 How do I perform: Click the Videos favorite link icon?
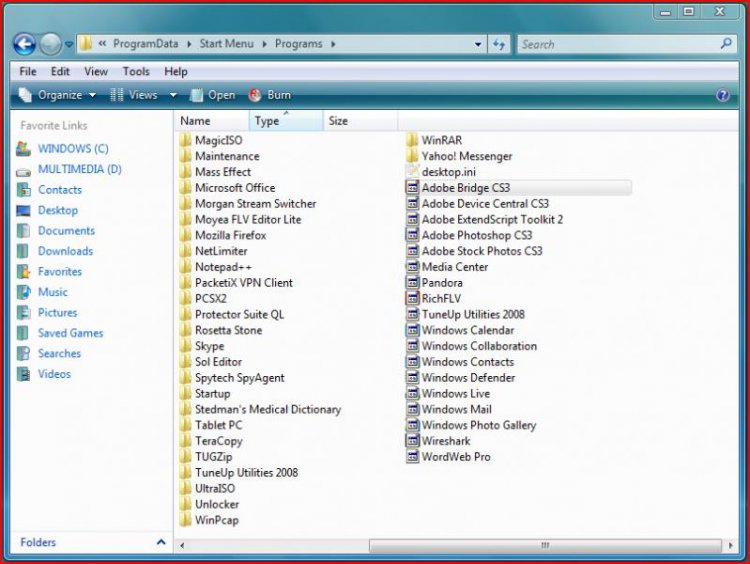tap(23, 374)
